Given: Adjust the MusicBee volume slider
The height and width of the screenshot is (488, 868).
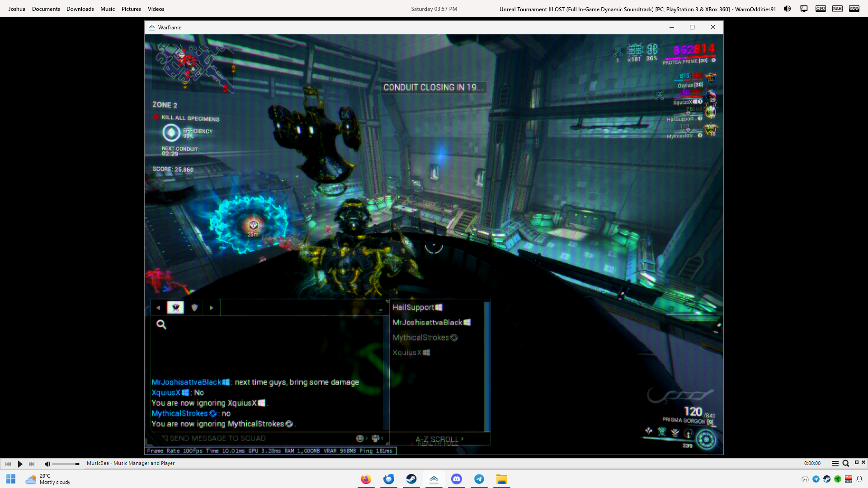Looking at the screenshot, I should pos(66,464).
